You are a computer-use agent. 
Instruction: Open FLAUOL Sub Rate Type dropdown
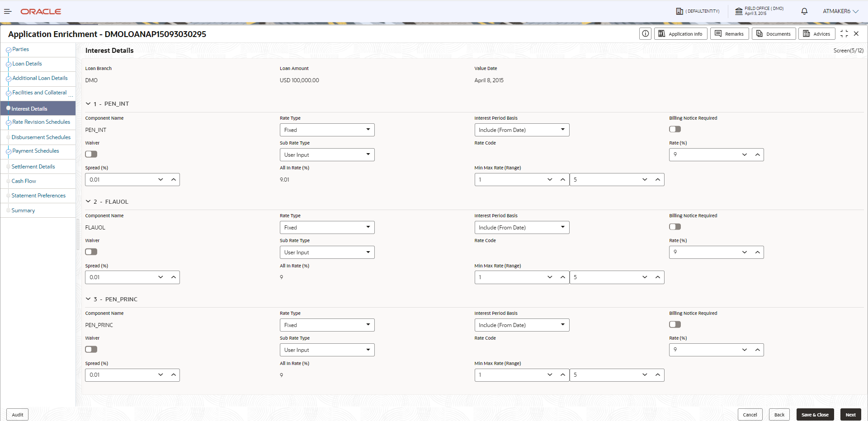327,252
